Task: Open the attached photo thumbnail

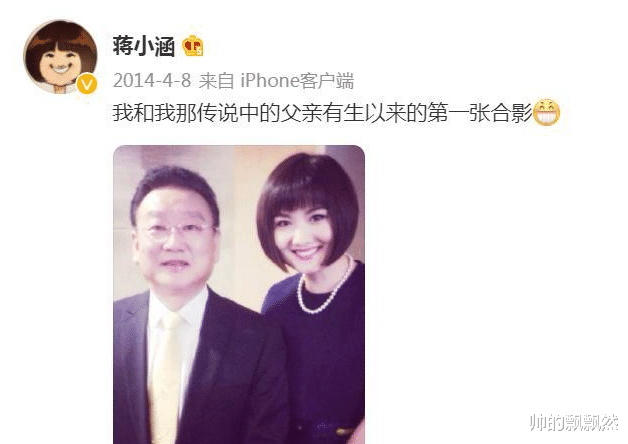Action: [239, 294]
